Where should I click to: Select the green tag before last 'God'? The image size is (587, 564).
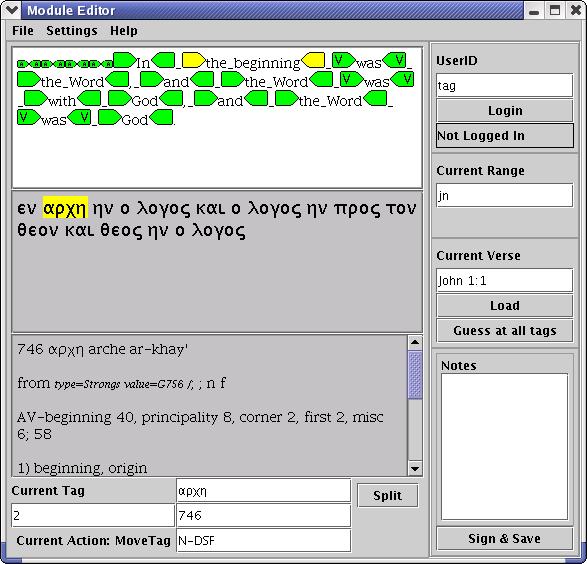(109, 118)
